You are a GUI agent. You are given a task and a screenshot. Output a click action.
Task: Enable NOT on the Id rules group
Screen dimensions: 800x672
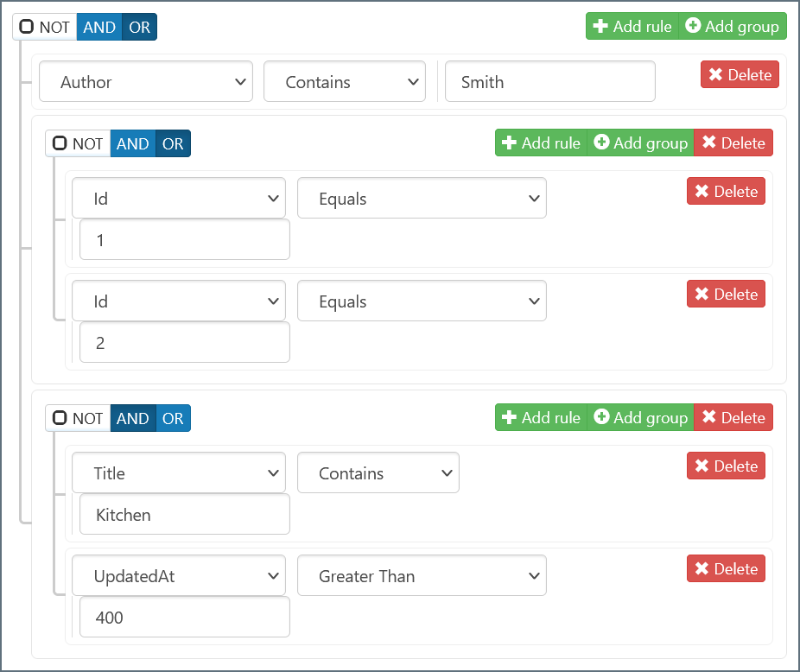(60, 143)
